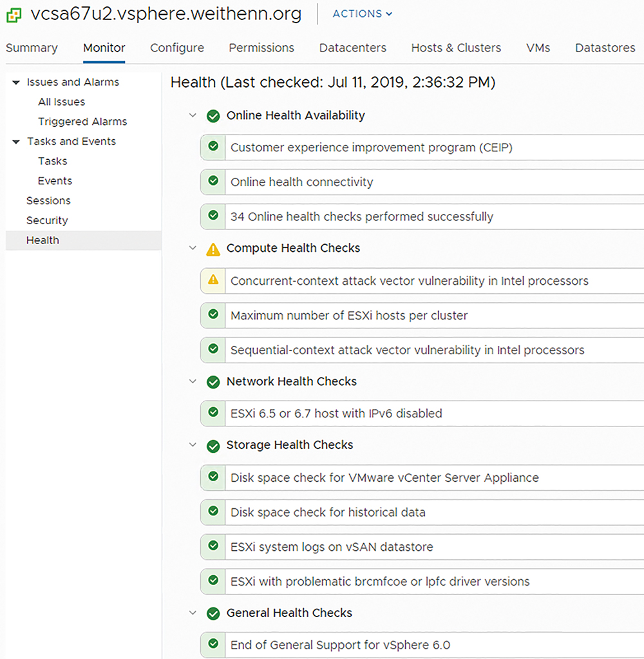
Task: Select the End of General Support for vSphere 6.0 row
Action: tap(422, 645)
